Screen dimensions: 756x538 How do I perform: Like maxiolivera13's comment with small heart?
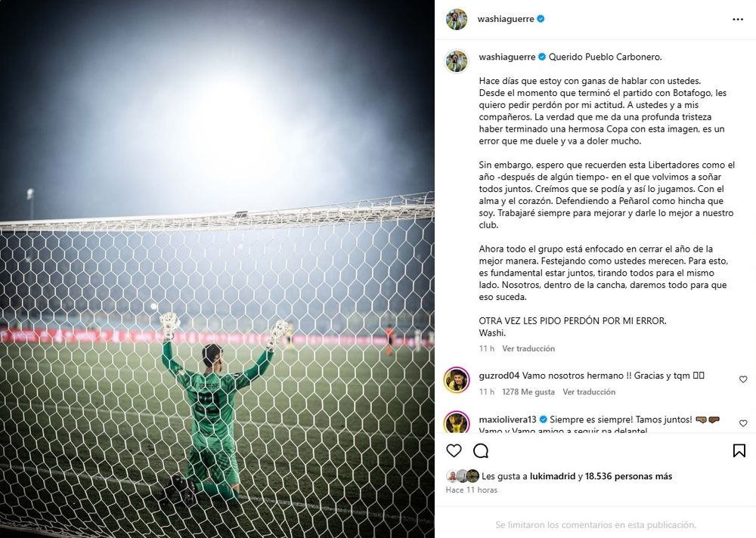[743, 423]
